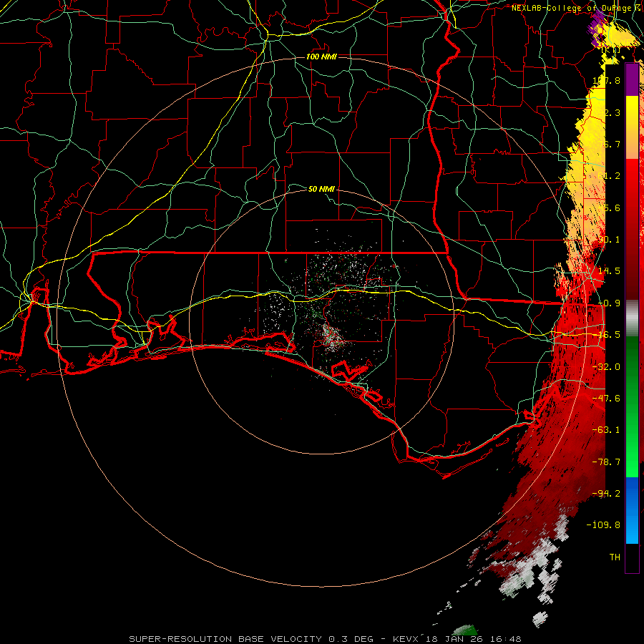Click the 'KEVX' station identifier in the caption
644x644 pixels.
coord(406,639)
